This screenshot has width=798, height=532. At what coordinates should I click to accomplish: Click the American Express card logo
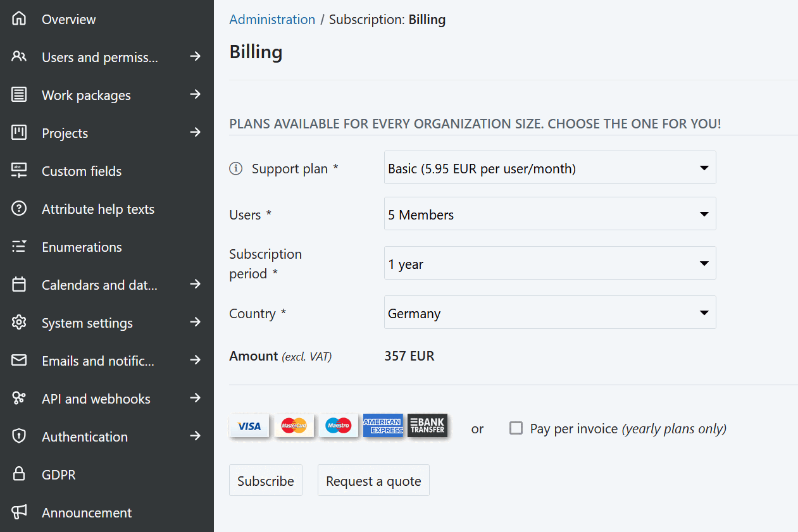[x=383, y=426]
